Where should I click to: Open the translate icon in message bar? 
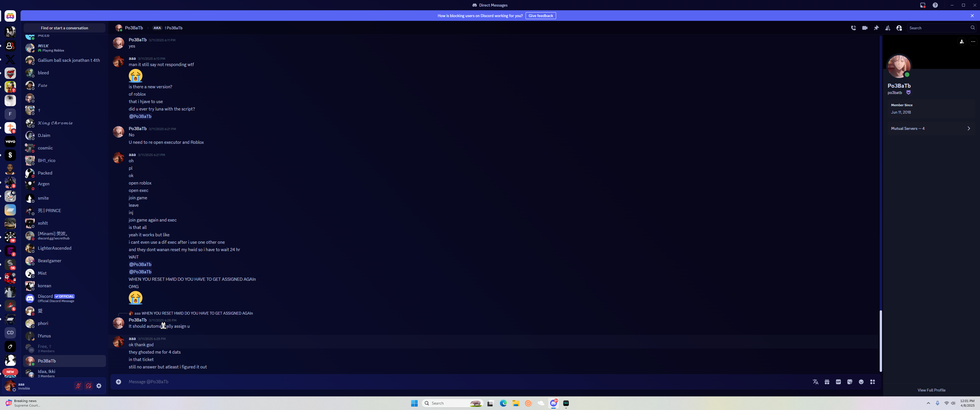click(x=815, y=382)
